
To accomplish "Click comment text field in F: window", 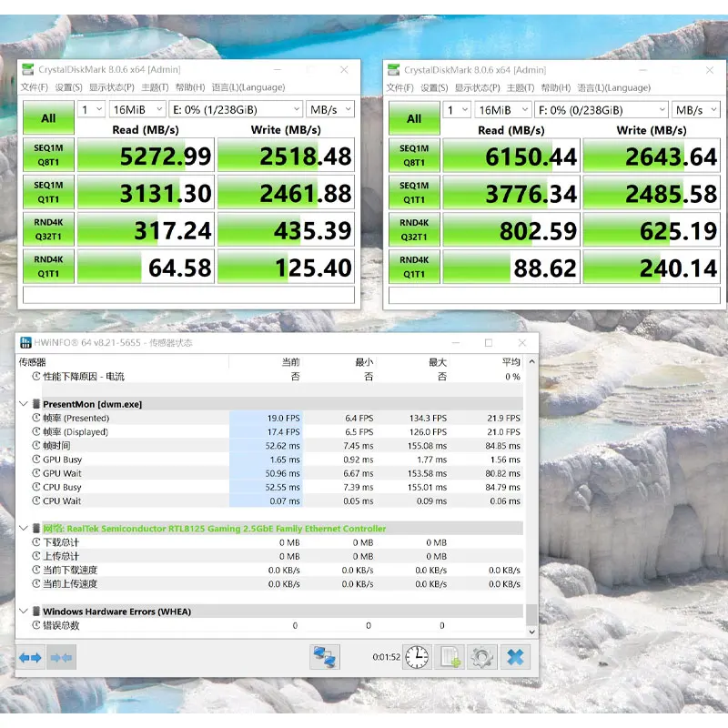I will click(554, 295).
